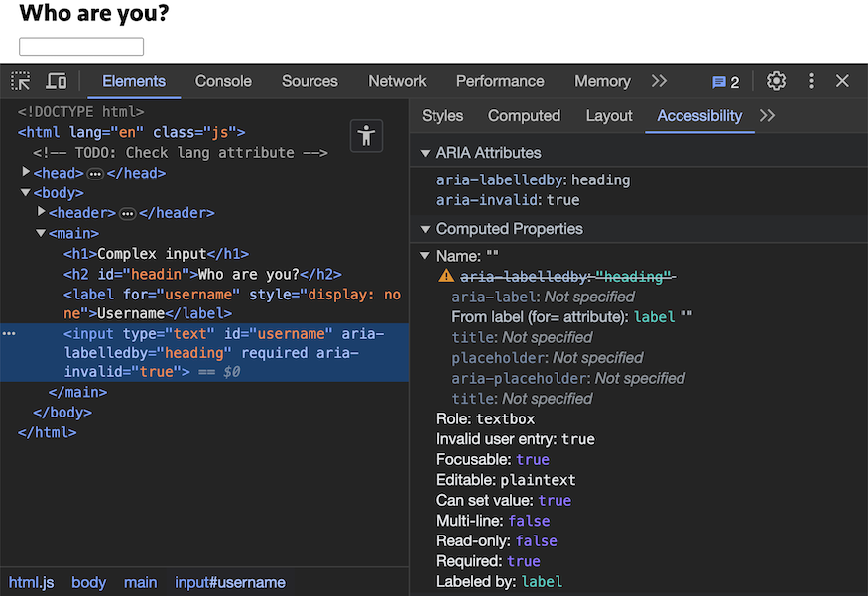
Task: Show more sidebar panes chevron
Action: 767,115
